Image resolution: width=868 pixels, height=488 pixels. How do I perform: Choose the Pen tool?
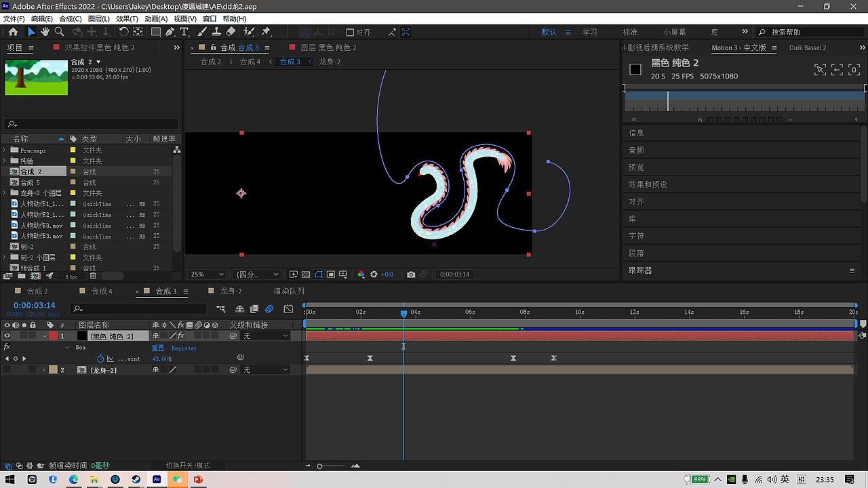click(x=170, y=32)
